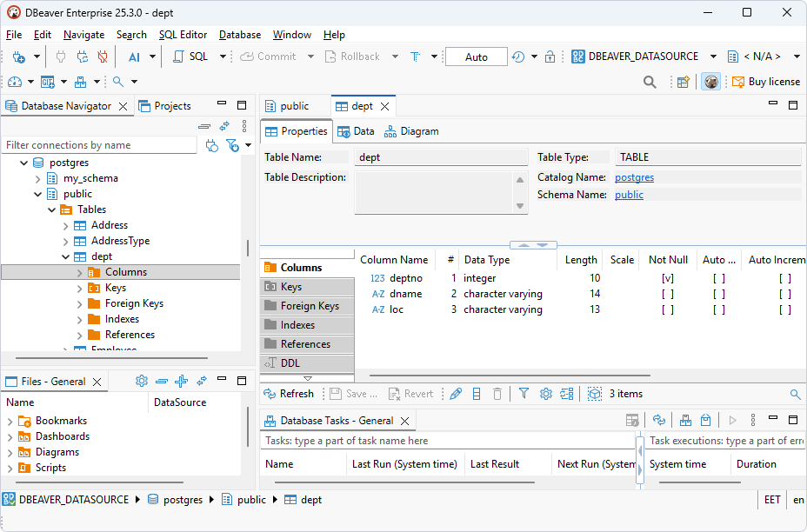Screen dimensions: 807x532
Task: Open the DBEAVER_DATASOURCE dropdown
Action: tap(713, 56)
